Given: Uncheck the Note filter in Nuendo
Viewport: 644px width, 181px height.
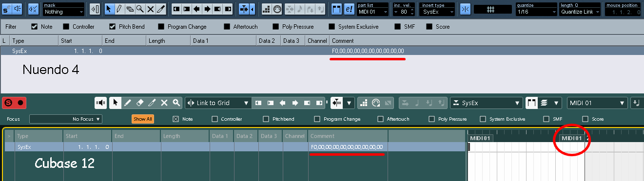Looking at the screenshot, I should point(35,26).
